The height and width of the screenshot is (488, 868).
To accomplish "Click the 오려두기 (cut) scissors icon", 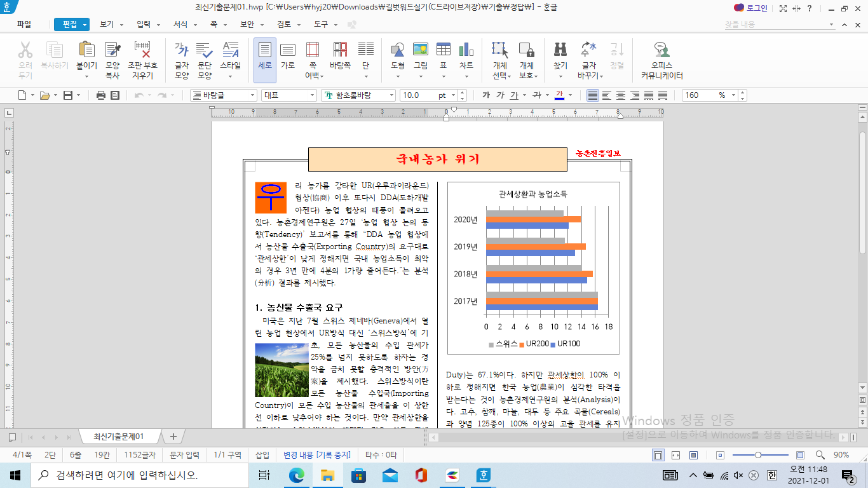I will pos(25,50).
